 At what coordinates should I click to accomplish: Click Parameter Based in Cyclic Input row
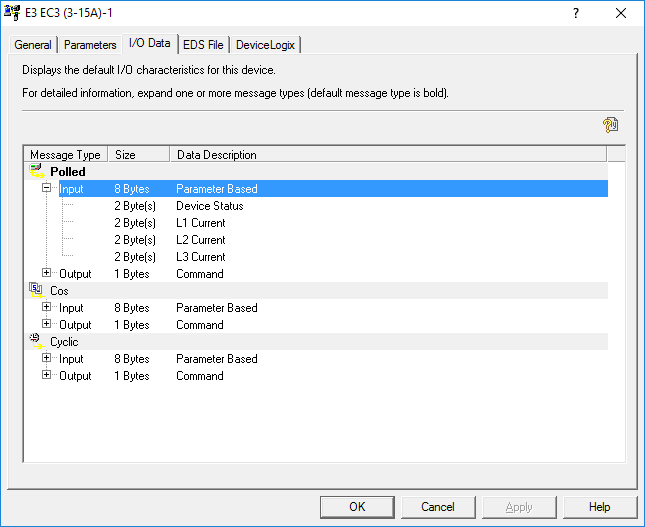pyautogui.click(x=217, y=359)
